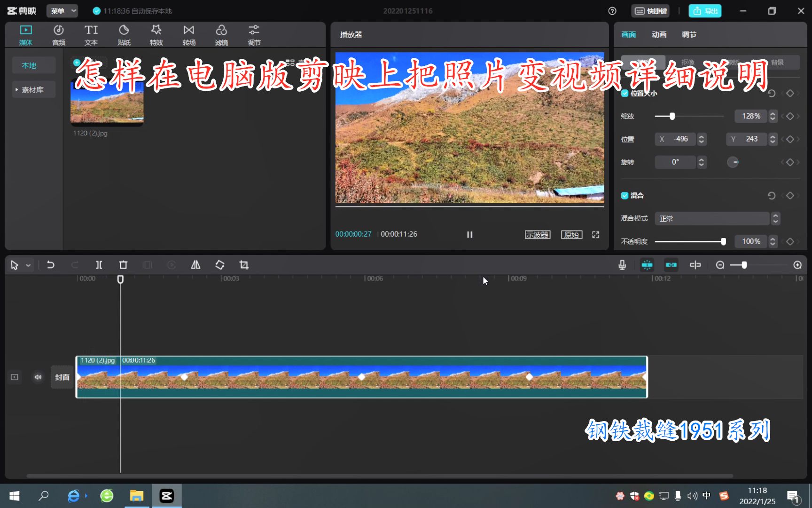This screenshot has width=812, height=508.
Task: Open the Transitions (转场) panel
Action: coord(189,35)
